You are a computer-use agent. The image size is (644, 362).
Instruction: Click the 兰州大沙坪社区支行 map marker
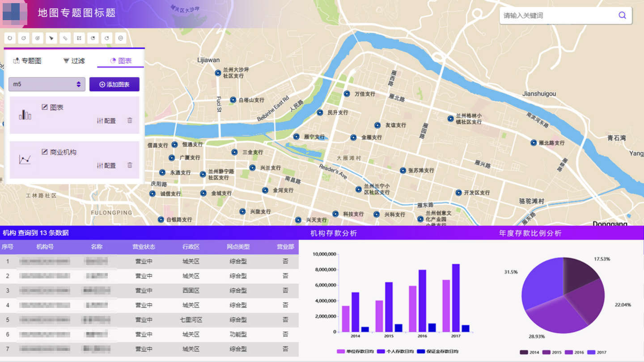pos(218,72)
